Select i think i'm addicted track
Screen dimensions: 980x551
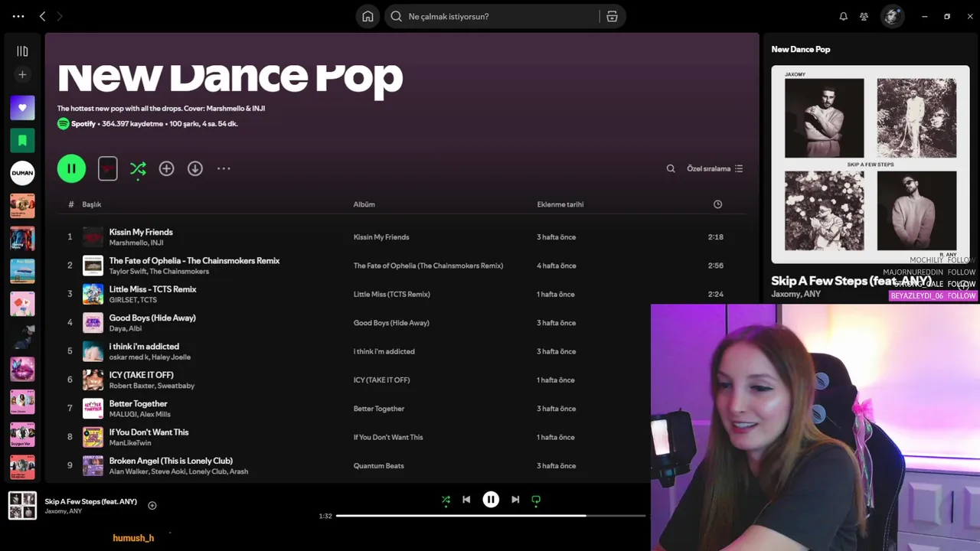(x=144, y=347)
